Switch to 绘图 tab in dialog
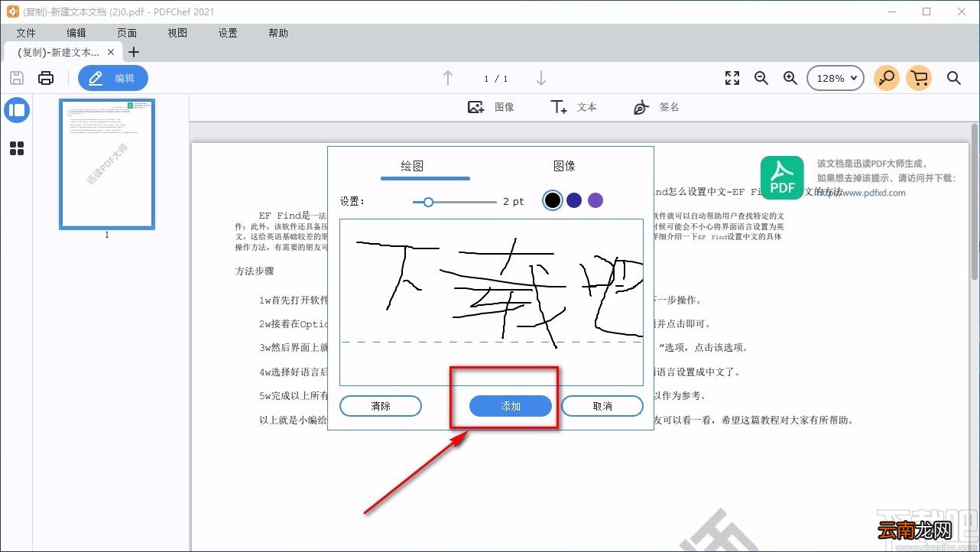The width and height of the screenshot is (980, 552). point(413,166)
